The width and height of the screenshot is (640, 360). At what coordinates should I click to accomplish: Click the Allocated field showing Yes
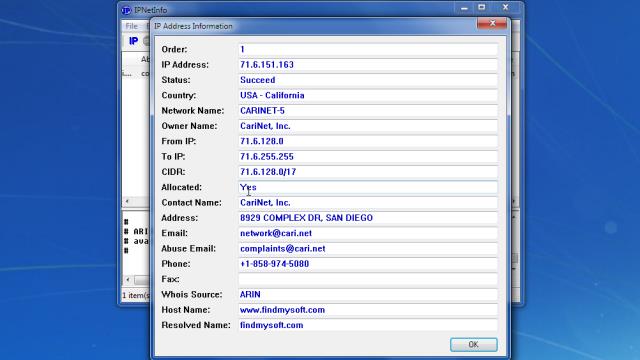point(368,187)
